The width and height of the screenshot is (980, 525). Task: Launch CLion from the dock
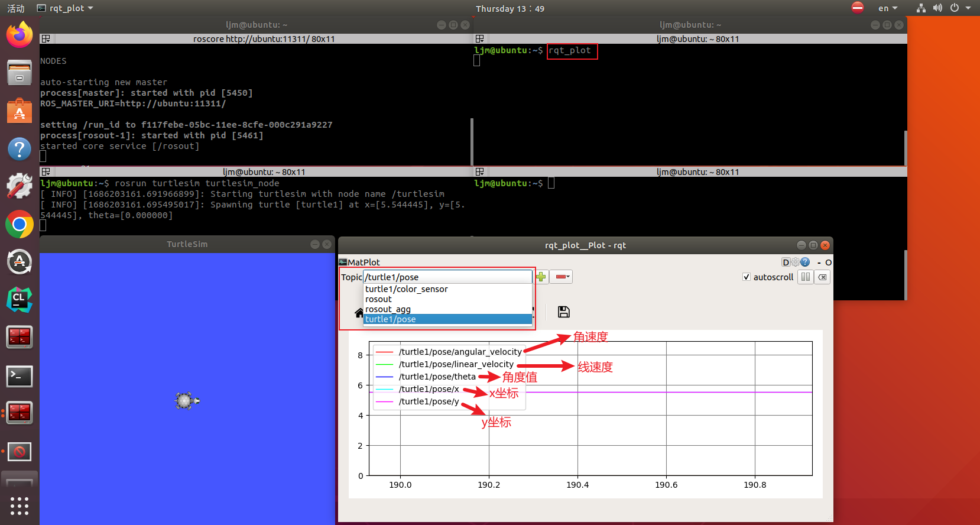click(20, 300)
